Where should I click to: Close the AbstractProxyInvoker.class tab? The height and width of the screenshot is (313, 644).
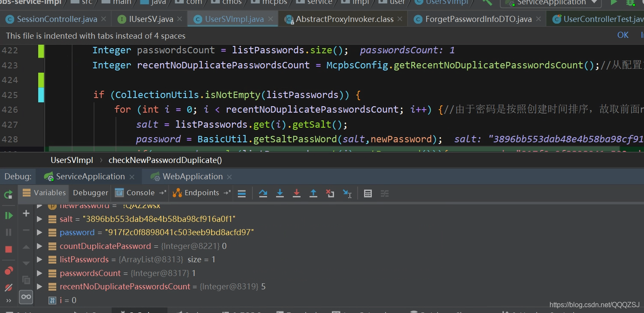tap(400, 19)
